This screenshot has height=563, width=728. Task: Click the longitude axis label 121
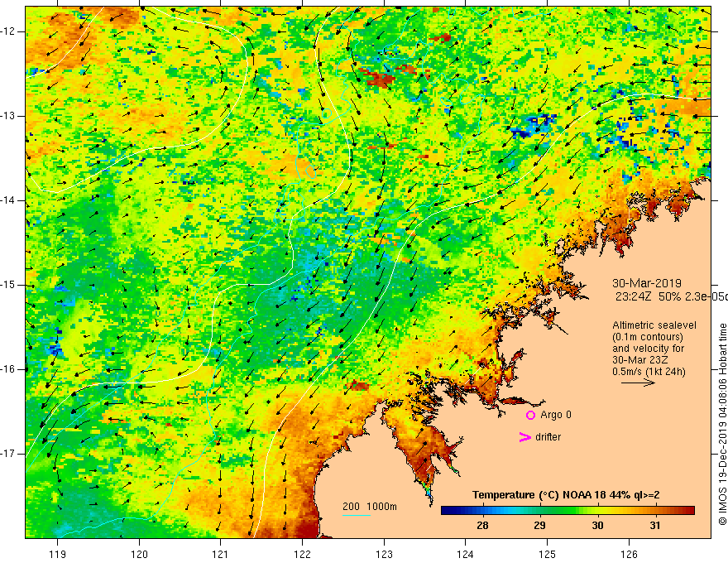pos(220,554)
